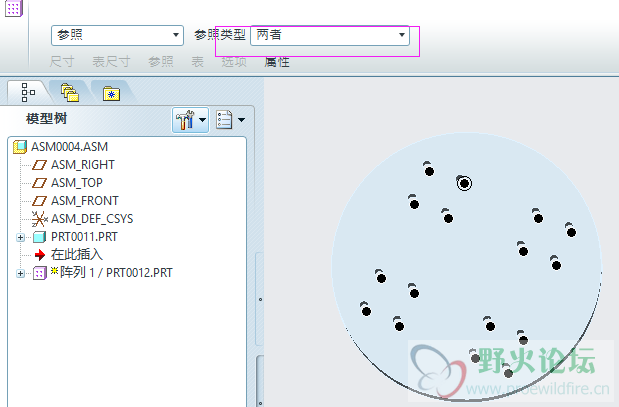Open the show list dropdown arrow

pos(242,120)
